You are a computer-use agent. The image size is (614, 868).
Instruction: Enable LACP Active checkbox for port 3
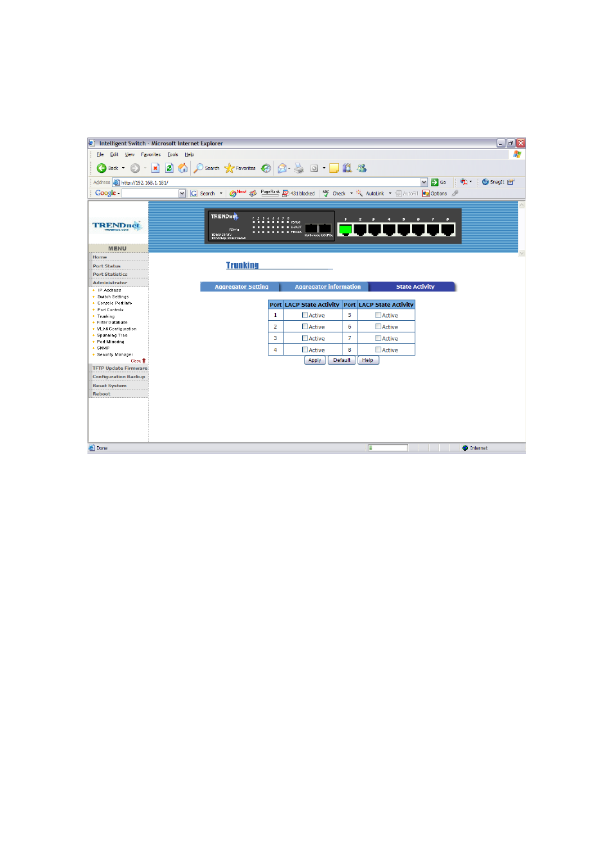[305, 338]
